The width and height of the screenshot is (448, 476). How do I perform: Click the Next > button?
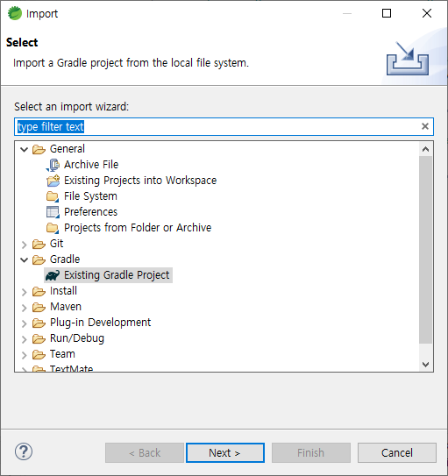click(x=225, y=452)
